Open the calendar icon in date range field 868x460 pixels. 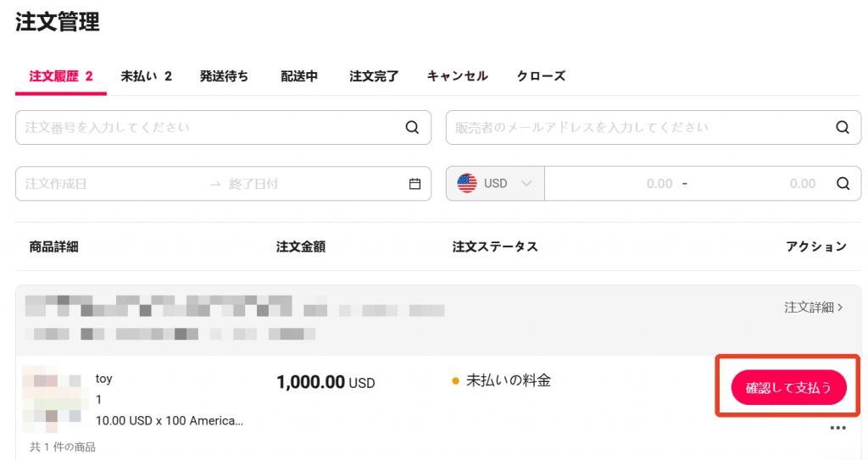click(x=415, y=184)
